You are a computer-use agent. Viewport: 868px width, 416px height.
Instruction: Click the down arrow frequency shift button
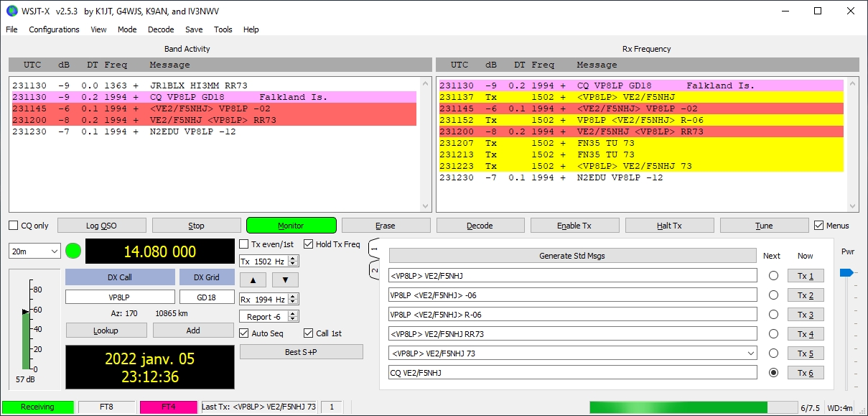285,279
